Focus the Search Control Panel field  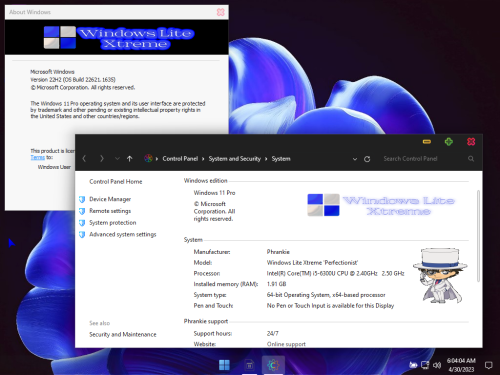click(x=424, y=159)
